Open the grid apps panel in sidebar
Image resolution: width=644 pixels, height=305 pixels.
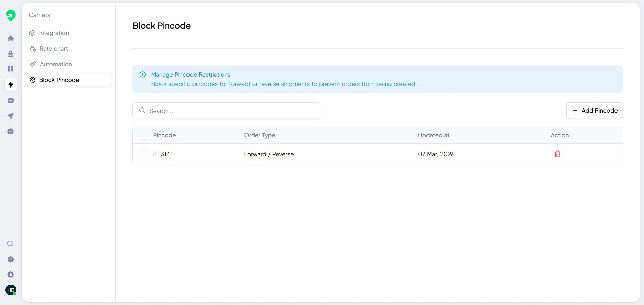click(x=11, y=69)
